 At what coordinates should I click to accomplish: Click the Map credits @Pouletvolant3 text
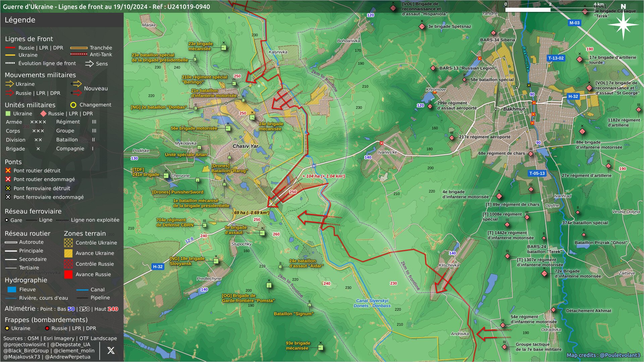[603, 355]
